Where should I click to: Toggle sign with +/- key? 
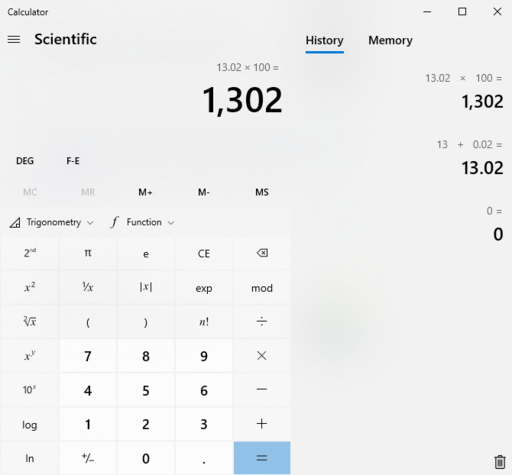coord(88,458)
